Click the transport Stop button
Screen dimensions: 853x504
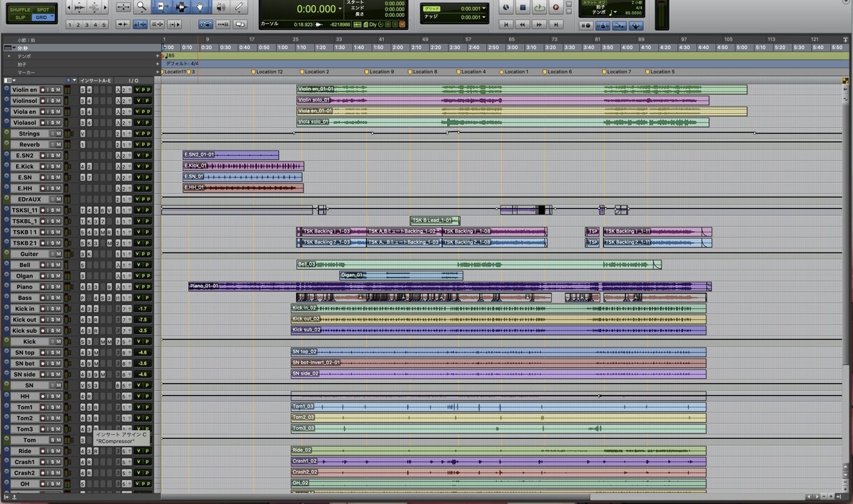[x=523, y=8]
